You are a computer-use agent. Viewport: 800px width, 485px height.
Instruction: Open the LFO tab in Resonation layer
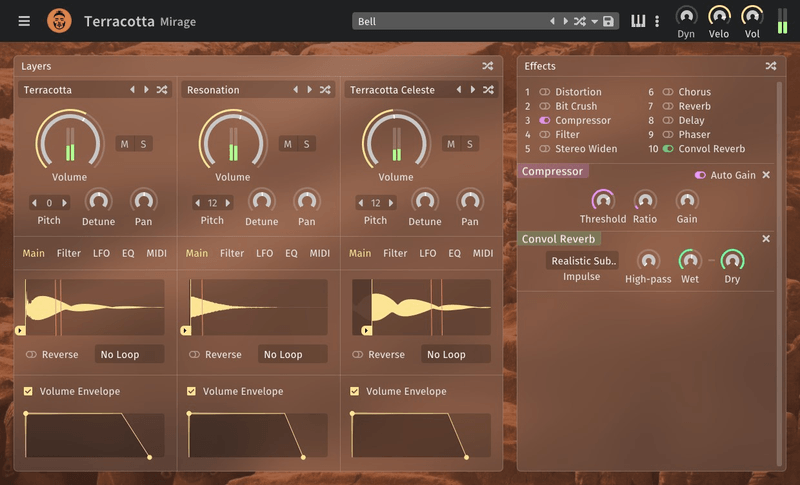(264, 253)
